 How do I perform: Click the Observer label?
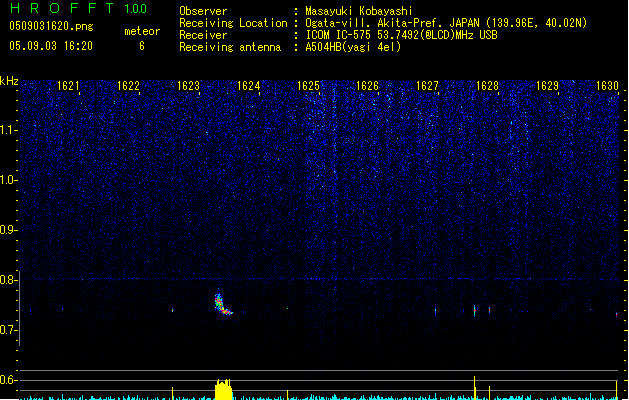pyautogui.click(x=203, y=11)
